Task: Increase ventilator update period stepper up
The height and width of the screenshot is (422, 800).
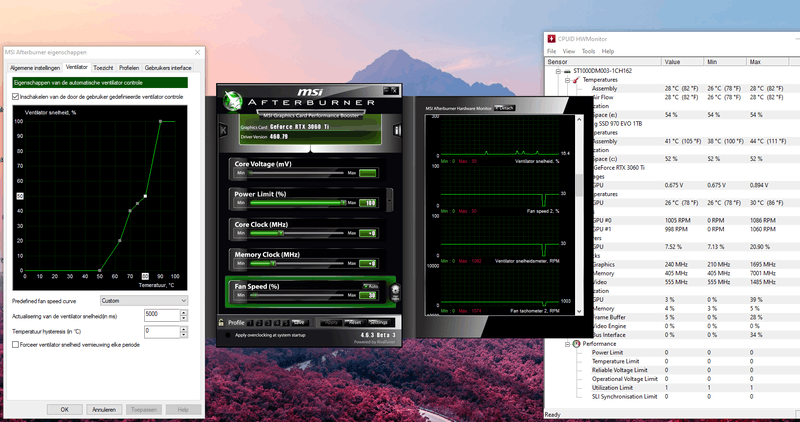Action: [x=184, y=313]
